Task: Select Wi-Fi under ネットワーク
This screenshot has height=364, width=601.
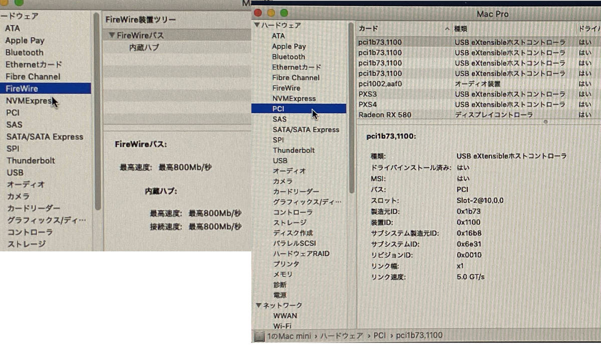Action: 282,326
